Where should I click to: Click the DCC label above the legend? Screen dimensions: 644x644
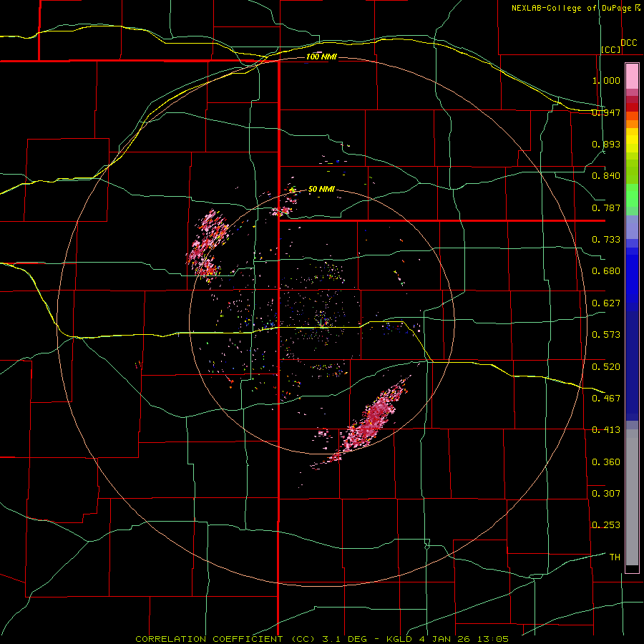628,43
